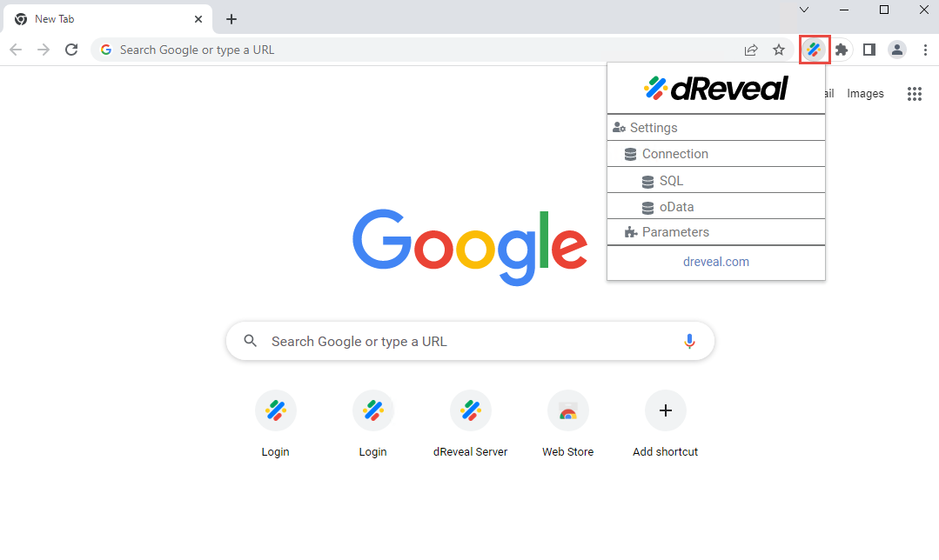Click the profile avatar icon

pyautogui.click(x=897, y=50)
